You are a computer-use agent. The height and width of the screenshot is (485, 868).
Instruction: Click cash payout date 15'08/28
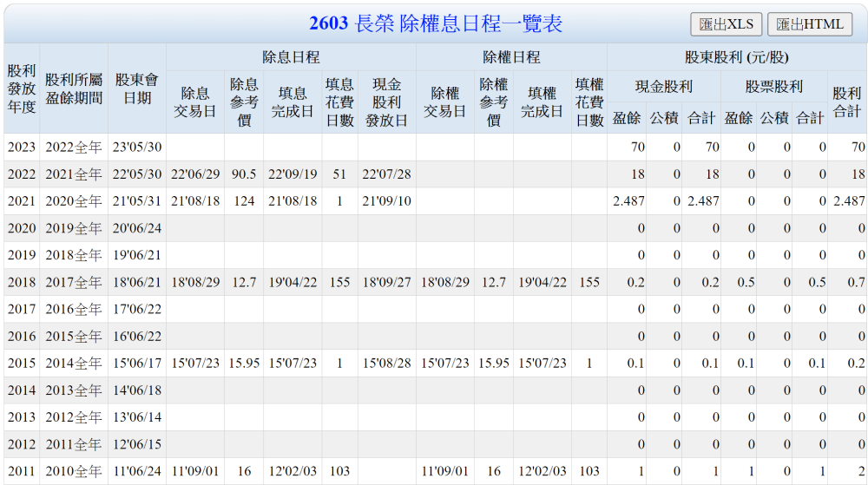(386, 364)
